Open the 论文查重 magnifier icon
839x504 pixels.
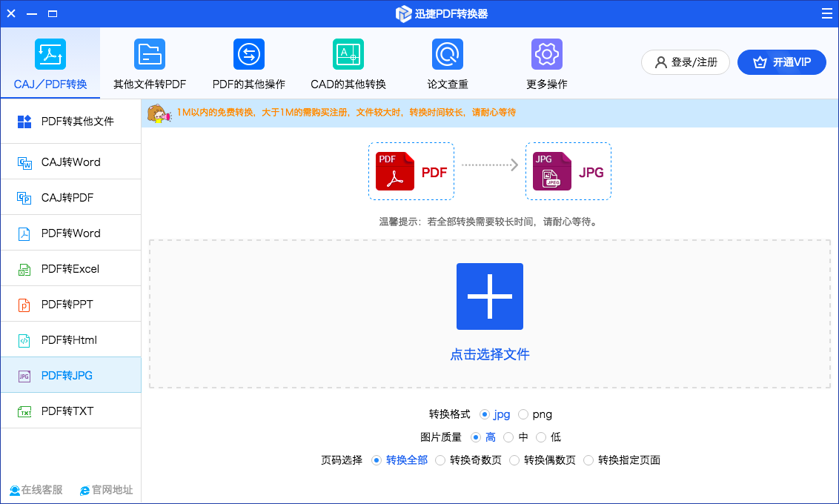pyautogui.click(x=448, y=54)
